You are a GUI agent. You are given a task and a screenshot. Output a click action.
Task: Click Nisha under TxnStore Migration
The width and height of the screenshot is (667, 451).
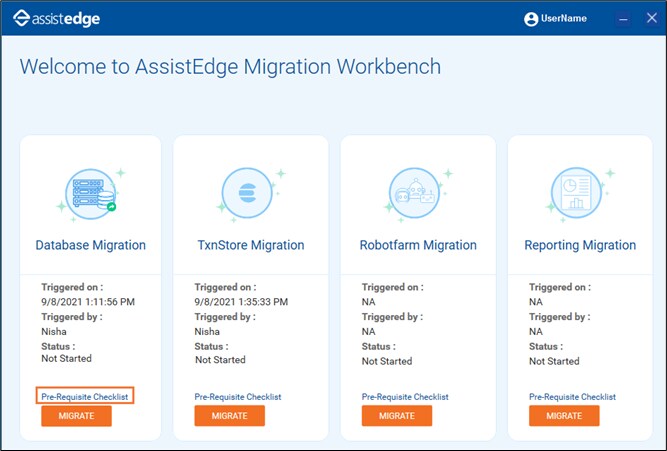[207, 331]
